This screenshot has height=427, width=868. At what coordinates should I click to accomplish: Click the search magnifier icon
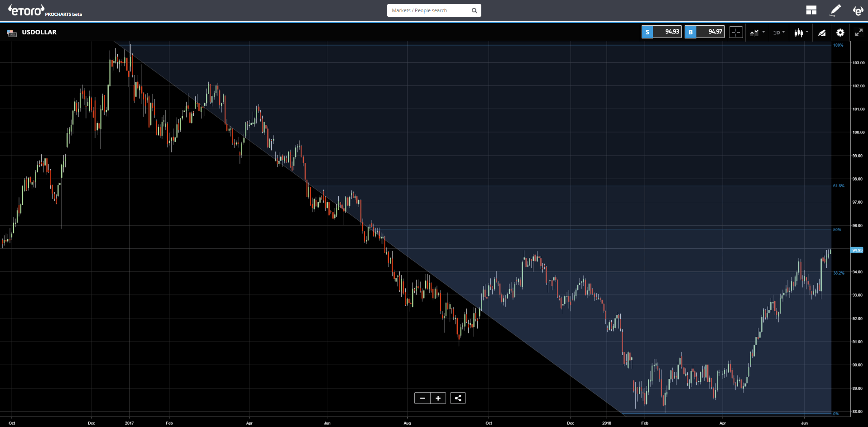point(475,10)
